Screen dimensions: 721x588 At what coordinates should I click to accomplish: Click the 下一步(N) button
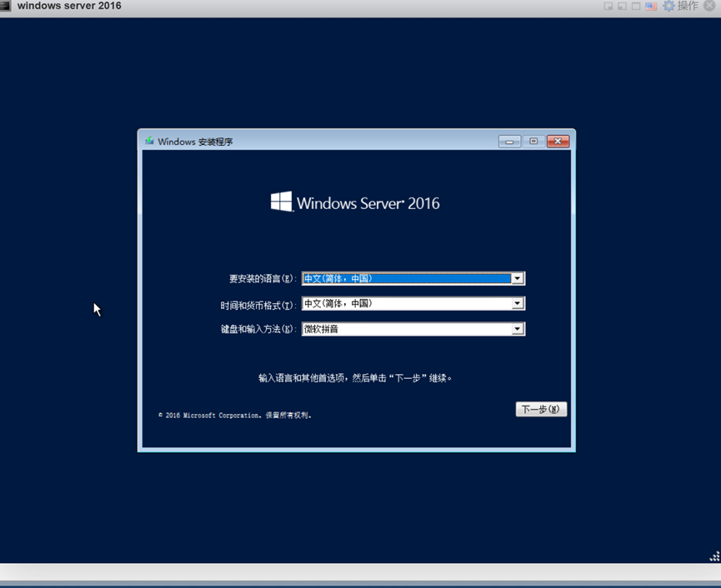click(541, 409)
